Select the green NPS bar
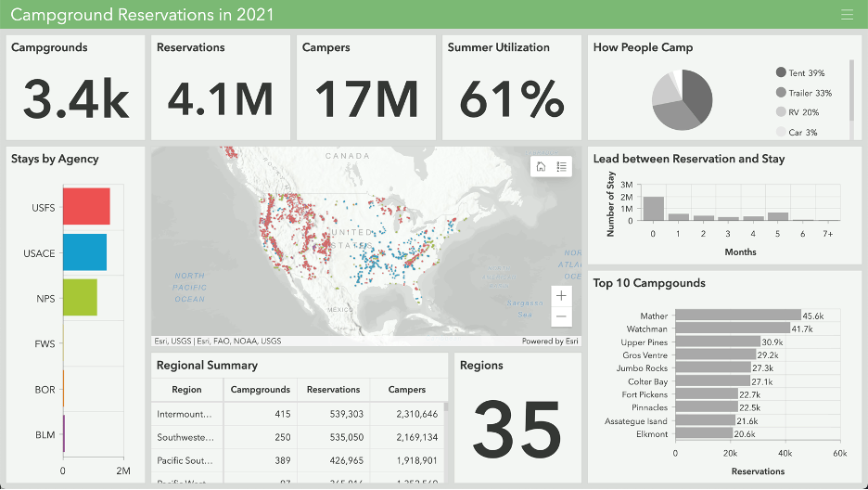Viewport: 868px width, 490px height. tap(80, 297)
